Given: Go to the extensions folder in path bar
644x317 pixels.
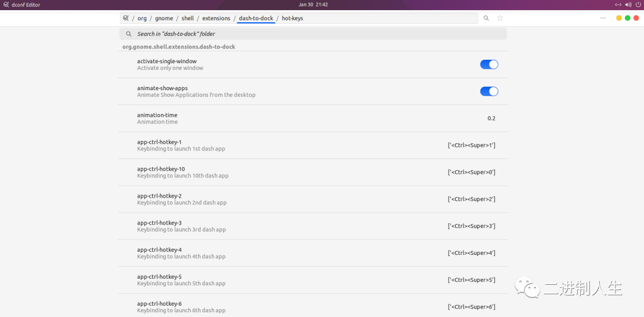Looking at the screenshot, I should point(216,19).
